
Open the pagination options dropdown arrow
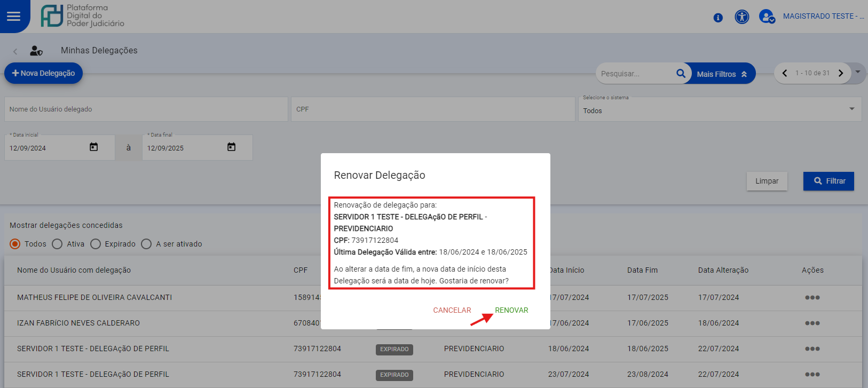tap(858, 72)
